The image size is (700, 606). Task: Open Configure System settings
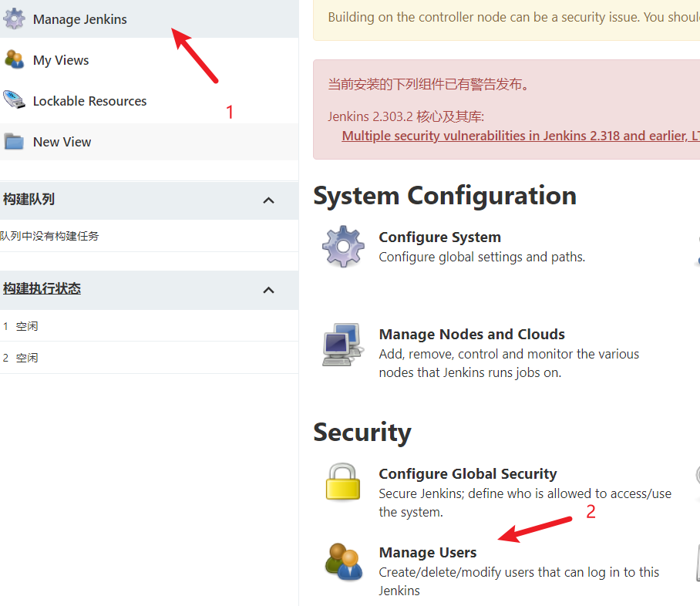[439, 237]
